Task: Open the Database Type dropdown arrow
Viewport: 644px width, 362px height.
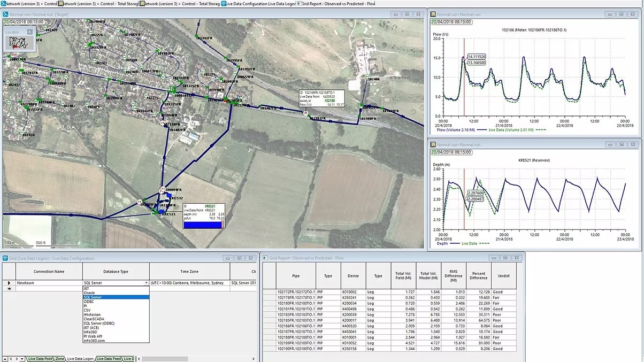Action: point(146,282)
